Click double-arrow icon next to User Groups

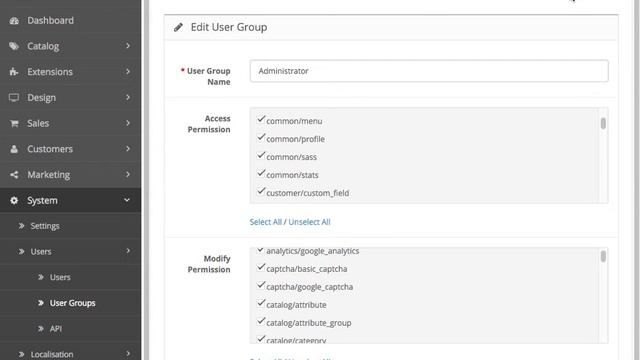pos(41,303)
